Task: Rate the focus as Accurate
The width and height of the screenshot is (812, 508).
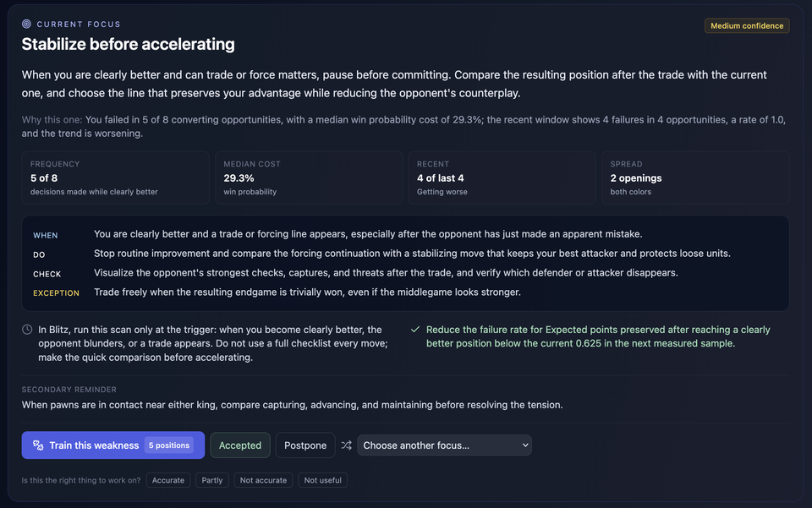Action: click(168, 480)
